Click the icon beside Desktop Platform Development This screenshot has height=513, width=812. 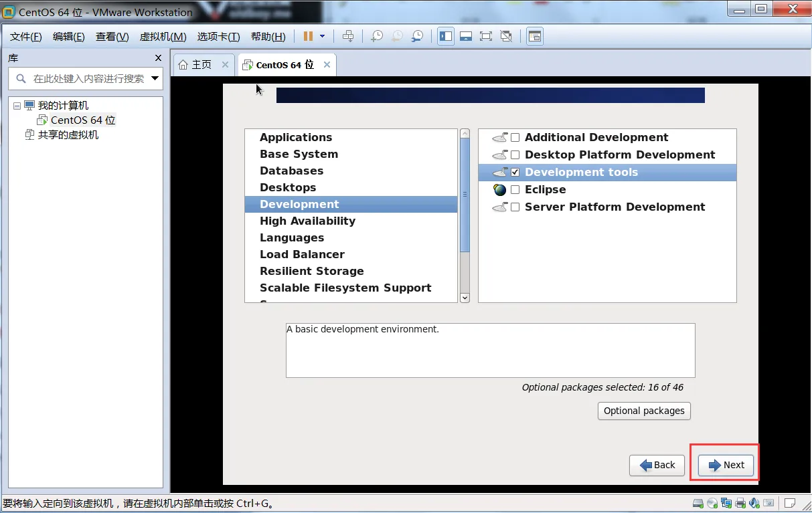pos(500,155)
